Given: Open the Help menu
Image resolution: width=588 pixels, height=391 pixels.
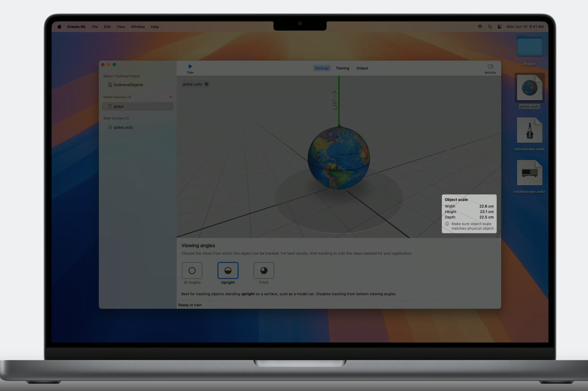Looking at the screenshot, I should click(x=155, y=27).
